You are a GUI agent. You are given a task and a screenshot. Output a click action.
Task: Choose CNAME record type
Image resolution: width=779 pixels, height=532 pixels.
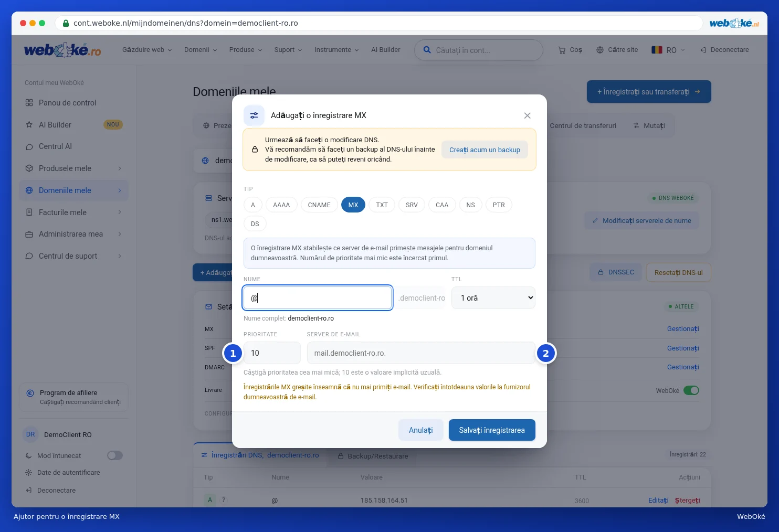click(x=319, y=205)
